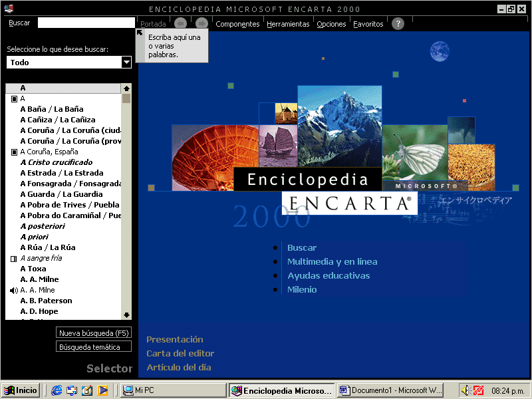Switch to Documento1 - Microsoft Word taskbar button
Viewport: 532px width, 399px height.
[x=390, y=390]
